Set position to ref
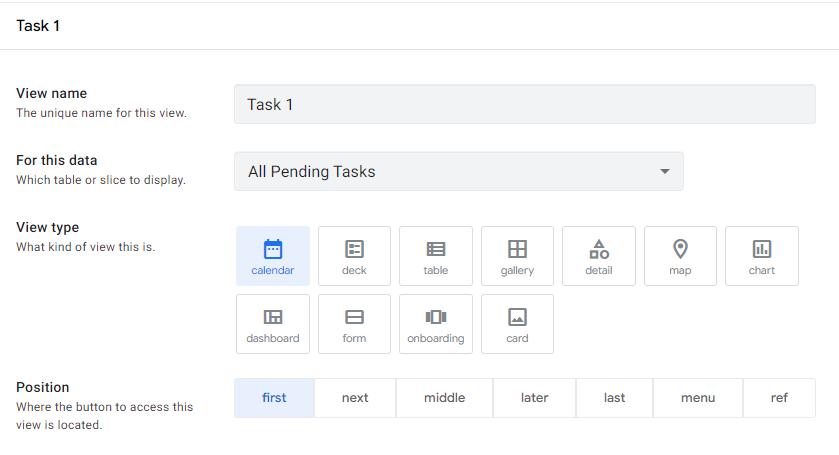The width and height of the screenshot is (839, 455). tap(779, 398)
